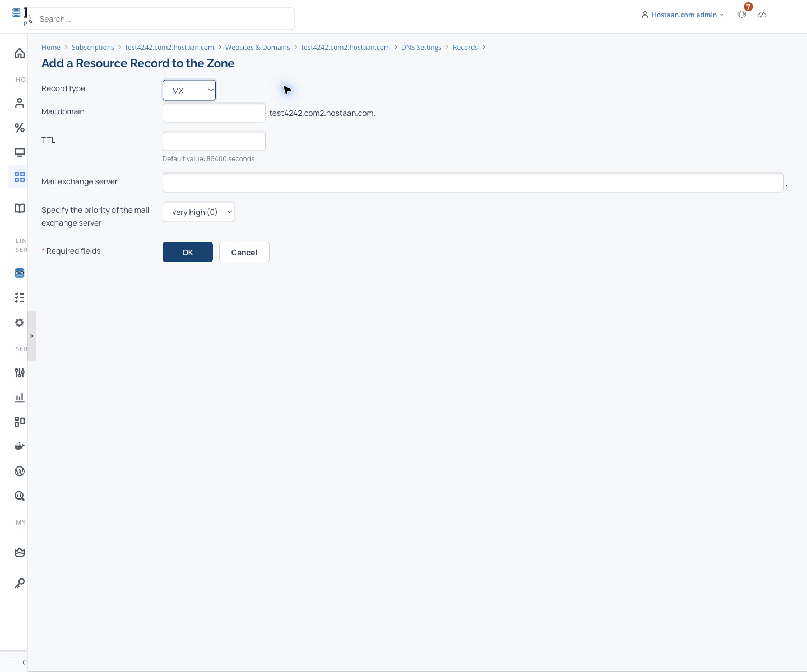Open the gear icon in the sidebar
Screen dimensions: 807x672
(x=20, y=323)
